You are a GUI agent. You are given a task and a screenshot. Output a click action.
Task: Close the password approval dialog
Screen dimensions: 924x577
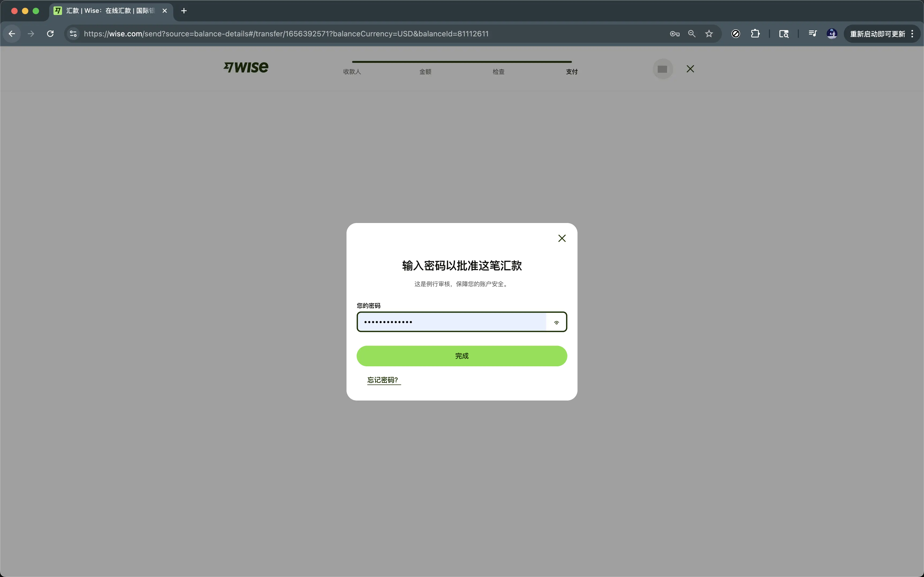(561, 239)
